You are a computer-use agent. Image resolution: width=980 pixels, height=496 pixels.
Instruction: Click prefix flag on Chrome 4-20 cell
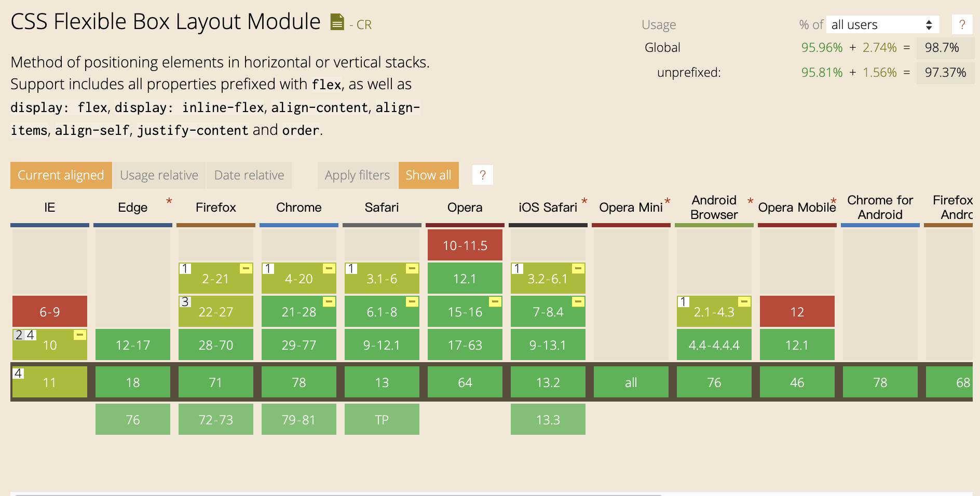click(329, 268)
